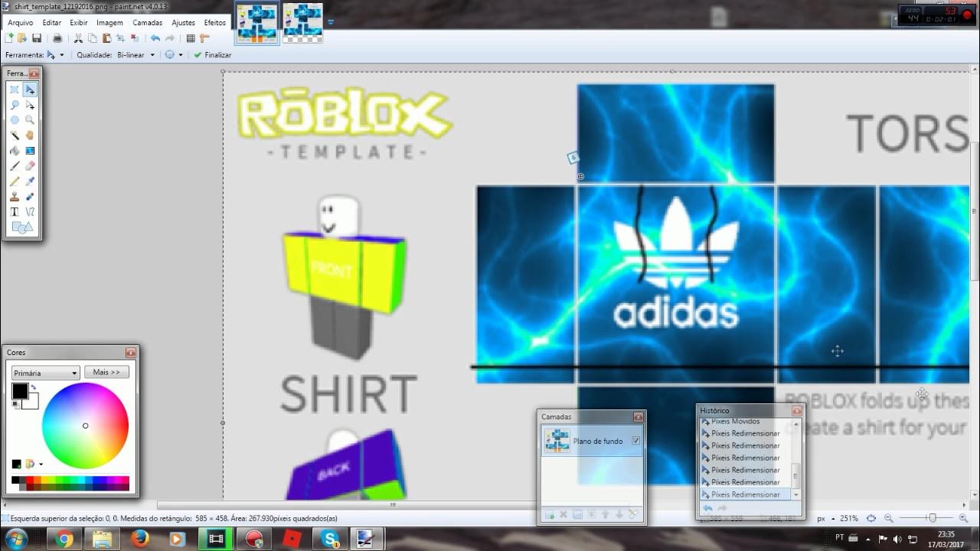Viewport: 980px width, 551px height.
Task: Open the Efeitos menu
Action: (x=215, y=23)
